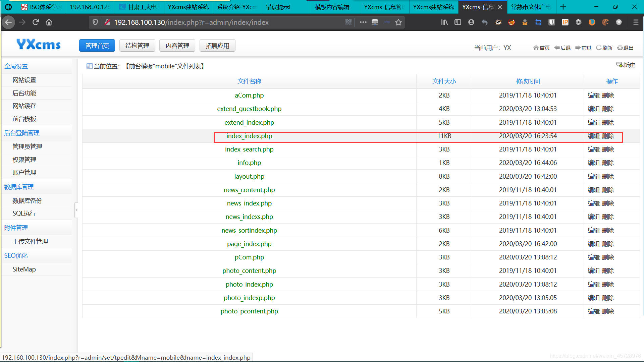
Task: Switch to the 内容管理 tab
Action: click(x=177, y=46)
